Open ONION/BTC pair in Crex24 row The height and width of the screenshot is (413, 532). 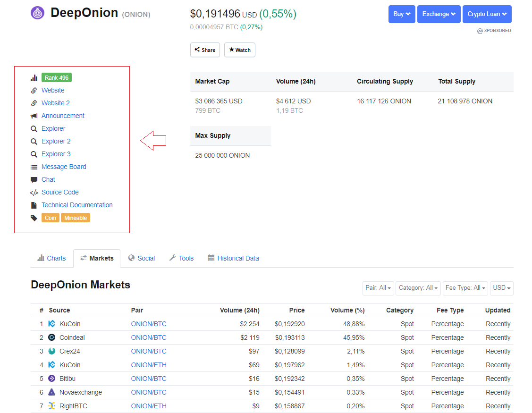tap(149, 351)
